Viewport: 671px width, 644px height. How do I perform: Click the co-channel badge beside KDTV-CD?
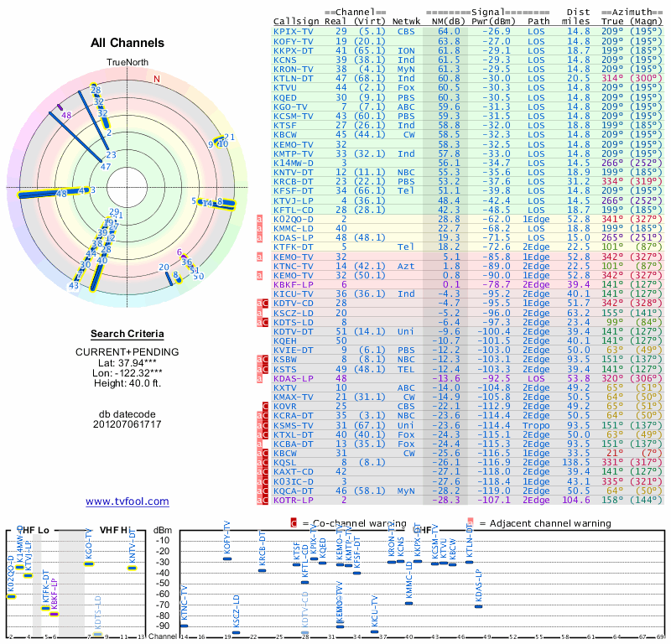coord(265,304)
